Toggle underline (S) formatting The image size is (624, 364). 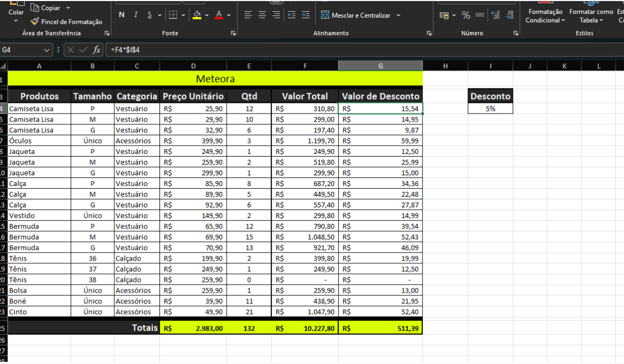pyautogui.click(x=149, y=15)
